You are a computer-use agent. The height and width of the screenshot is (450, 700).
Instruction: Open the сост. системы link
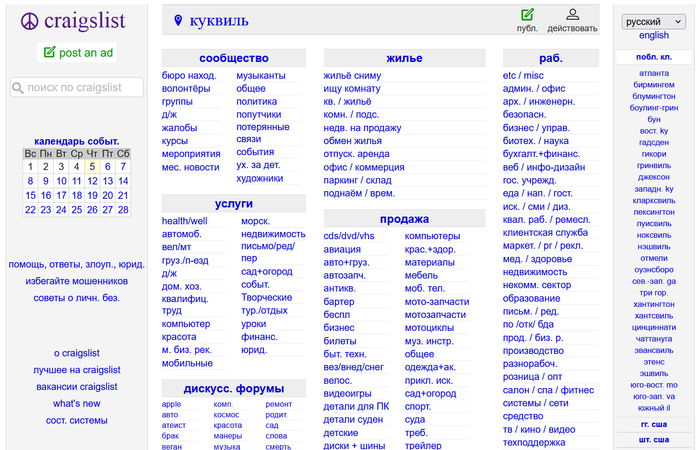[77, 421]
